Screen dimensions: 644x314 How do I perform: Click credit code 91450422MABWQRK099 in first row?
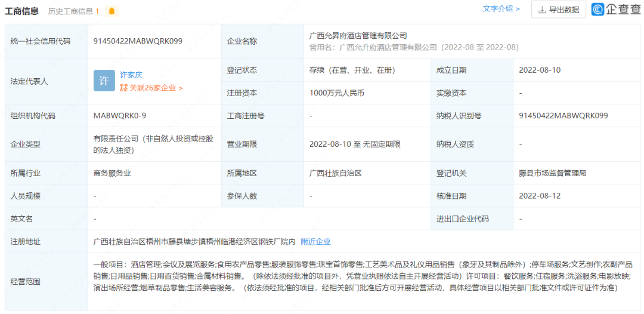(x=138, y=41)
